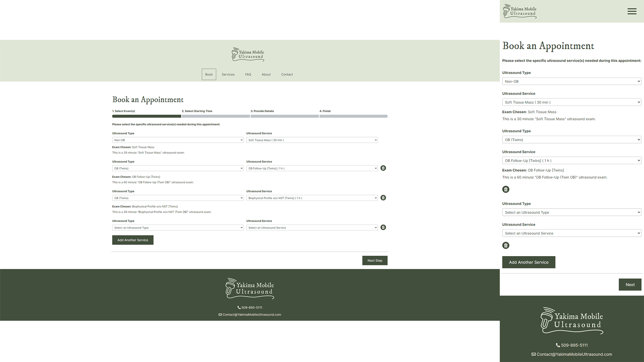
Task: Click the Yakima Mobile Ultrasound header logo on desktop
Action: point(248,54)
